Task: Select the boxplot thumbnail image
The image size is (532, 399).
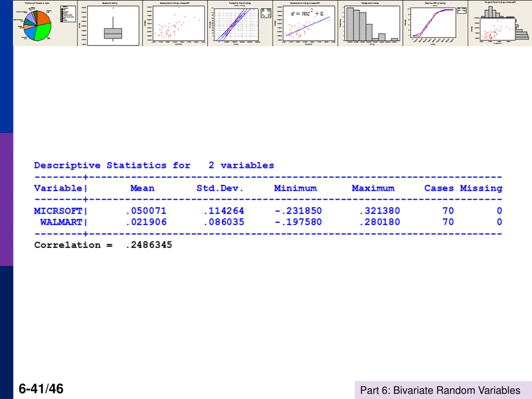Action: pos(110,23)
